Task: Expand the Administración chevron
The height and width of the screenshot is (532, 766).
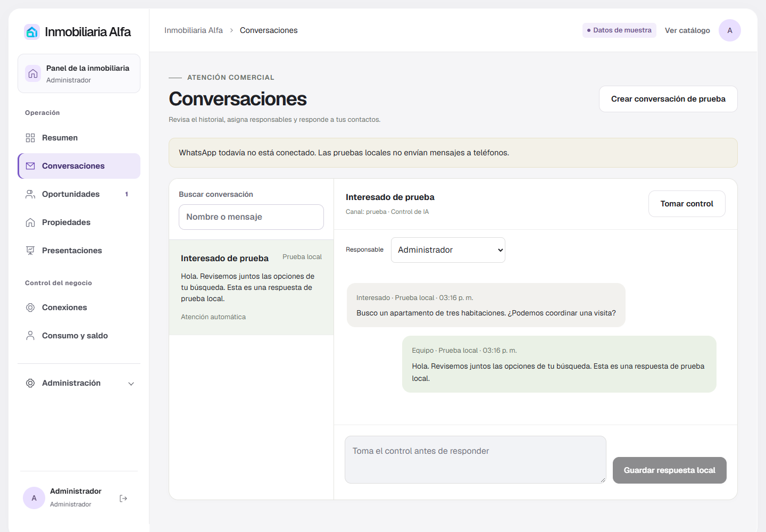Action: pos(131,384)
